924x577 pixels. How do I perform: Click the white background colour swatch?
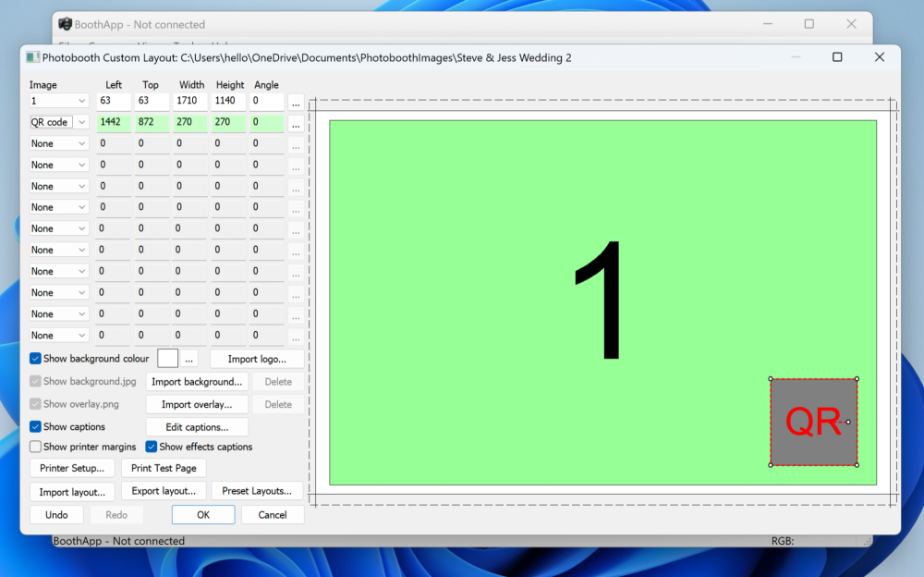click(x=167, y=358)
